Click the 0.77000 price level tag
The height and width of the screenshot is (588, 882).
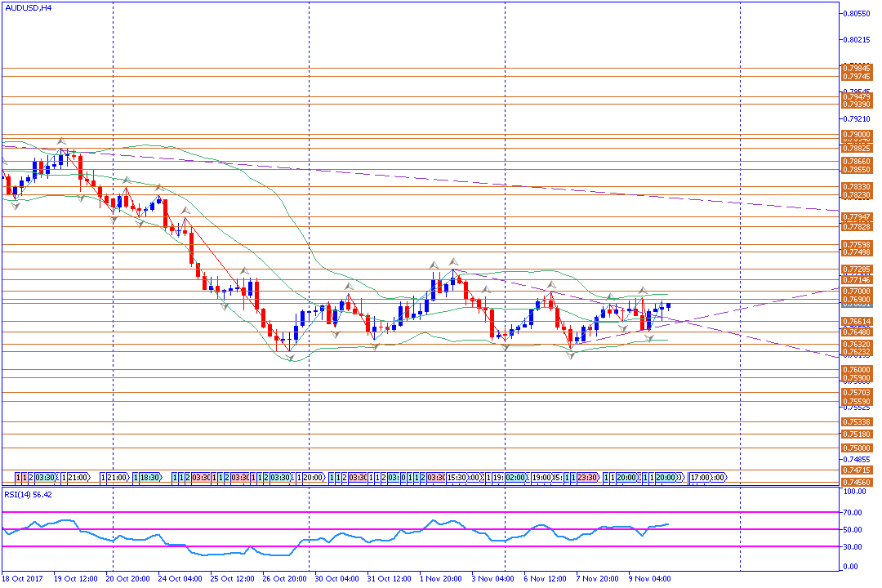856,291
